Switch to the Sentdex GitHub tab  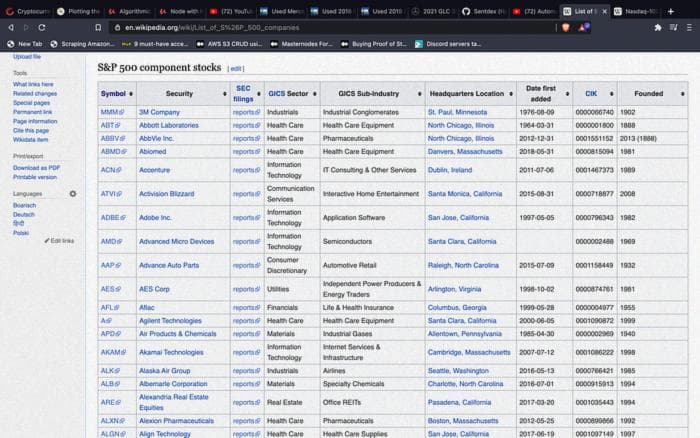pyautogui.click(x=484, y=12)
